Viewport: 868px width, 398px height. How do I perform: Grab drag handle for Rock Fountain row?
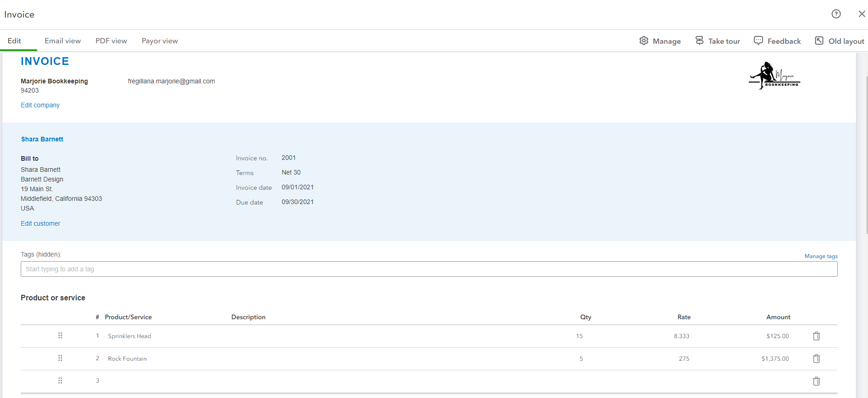click(x=60, y=358)
